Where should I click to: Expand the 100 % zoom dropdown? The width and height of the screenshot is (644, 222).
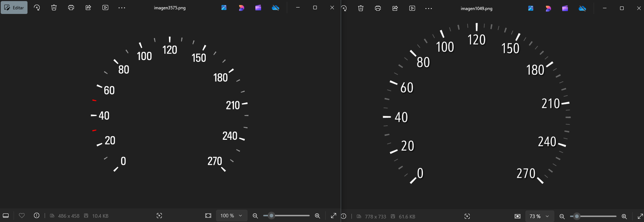[231, 216]
